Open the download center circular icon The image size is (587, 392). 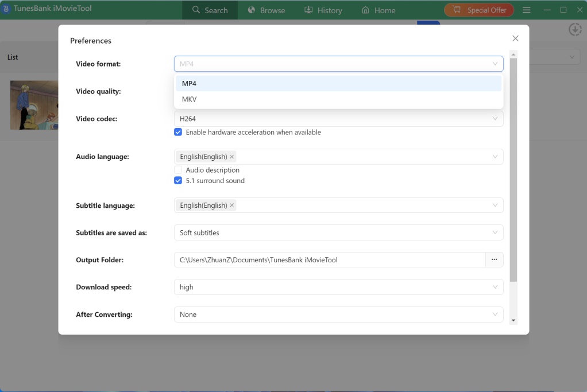click(575, 29)
